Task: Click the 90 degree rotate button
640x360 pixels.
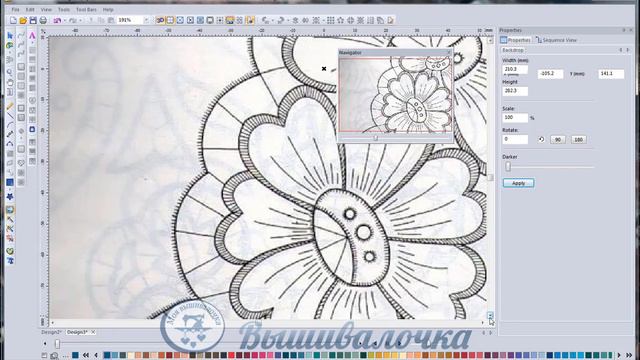Action: [x=558, y=140]
